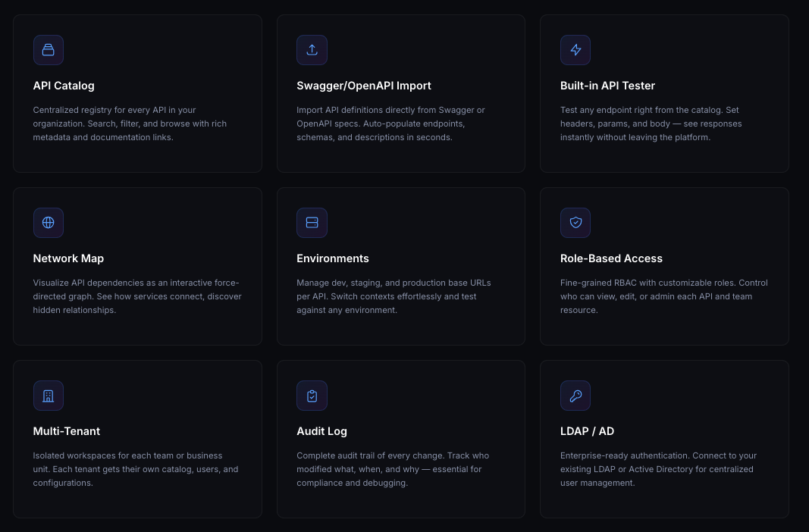
Task: Click the Audit Log description paragraph
Action: [x=393, y=469]
